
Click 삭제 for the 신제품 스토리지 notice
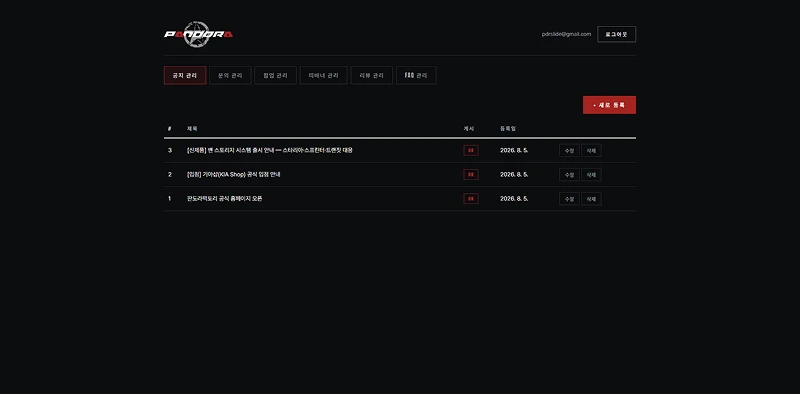coord(591,151)
